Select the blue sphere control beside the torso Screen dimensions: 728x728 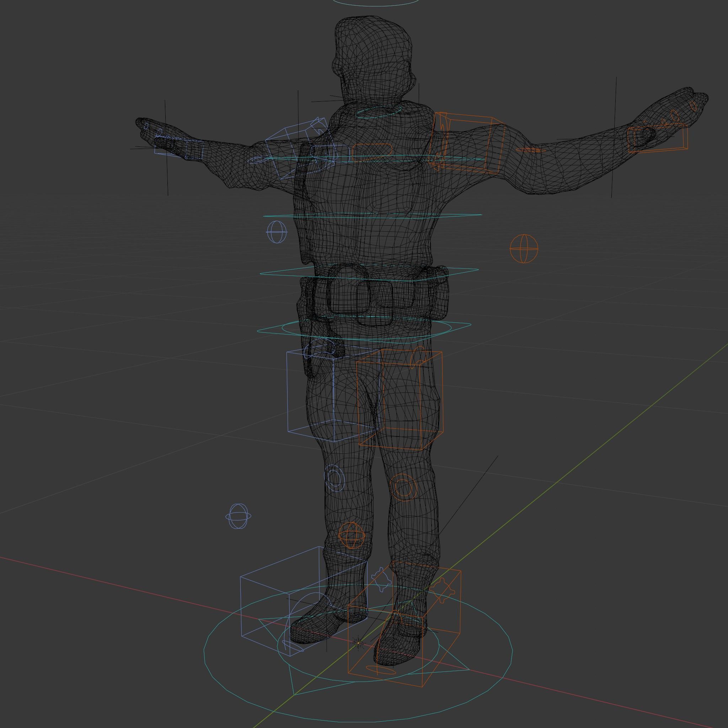coord(277,232)
